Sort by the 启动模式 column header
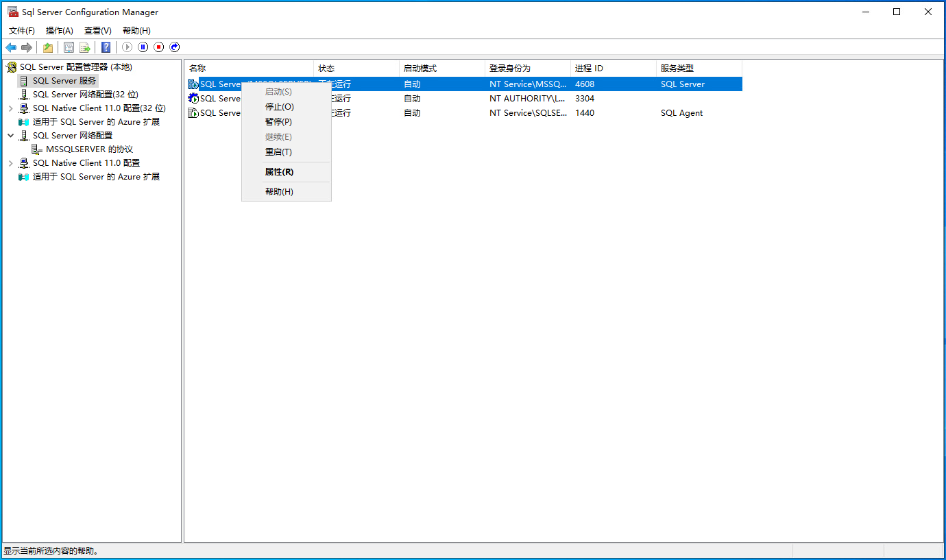This screenshot has width=946, height=560. tap(442, 69)
